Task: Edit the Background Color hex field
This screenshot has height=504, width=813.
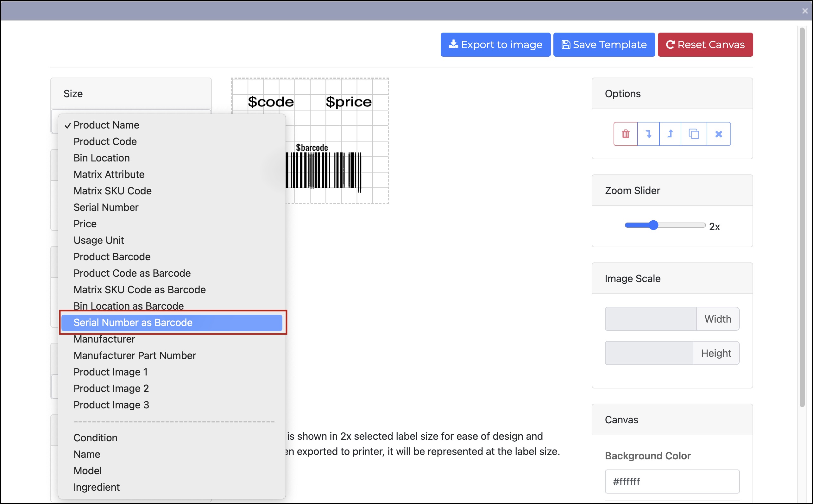Action: 672,482
